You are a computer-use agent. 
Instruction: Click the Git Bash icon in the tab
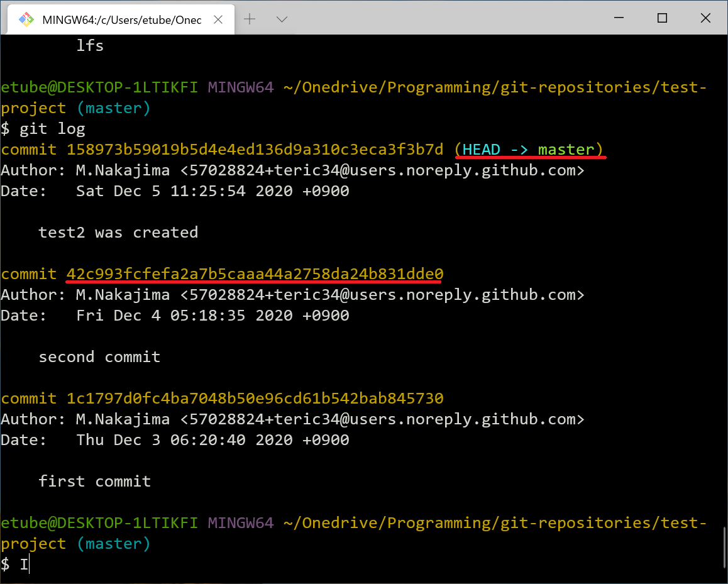(26, 19)
